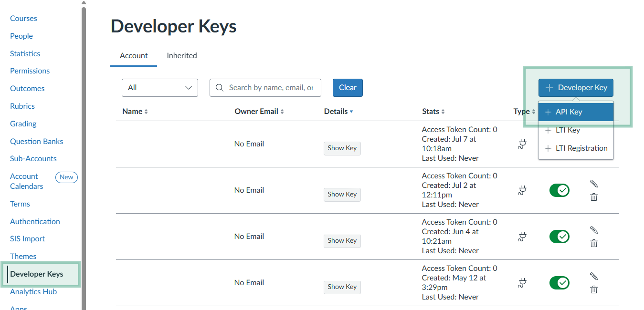This screenshot has width=644, height=310.
Task: Open Themes in the sidebar
Action: point(23,257)
